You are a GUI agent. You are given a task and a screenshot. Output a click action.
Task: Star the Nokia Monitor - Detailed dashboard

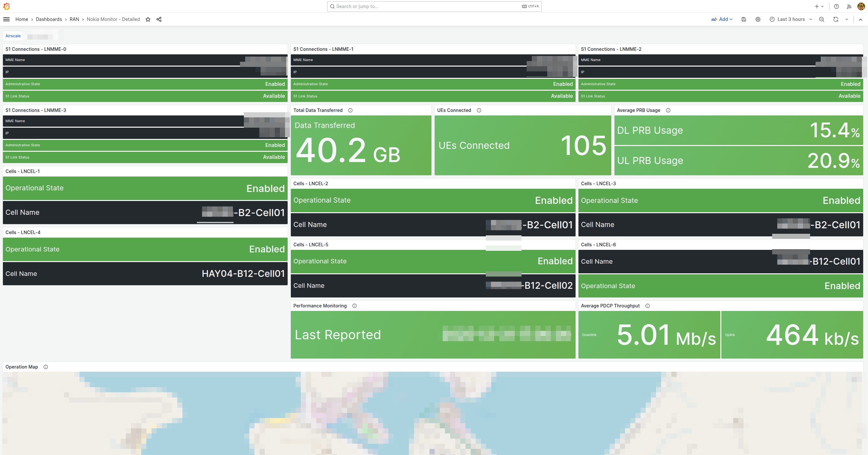(148, 19)
